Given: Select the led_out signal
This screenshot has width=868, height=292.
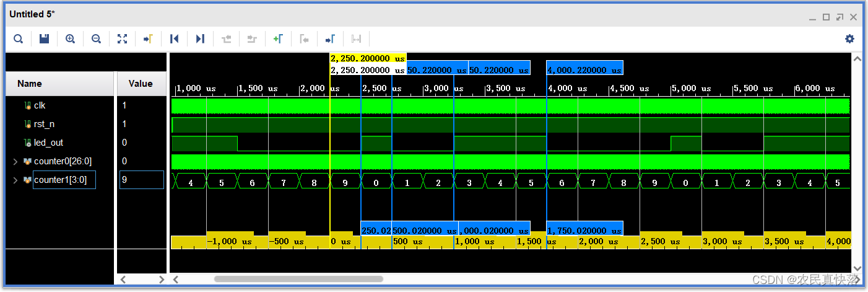Looking at the screenshot, I should (x=48, y=143).
